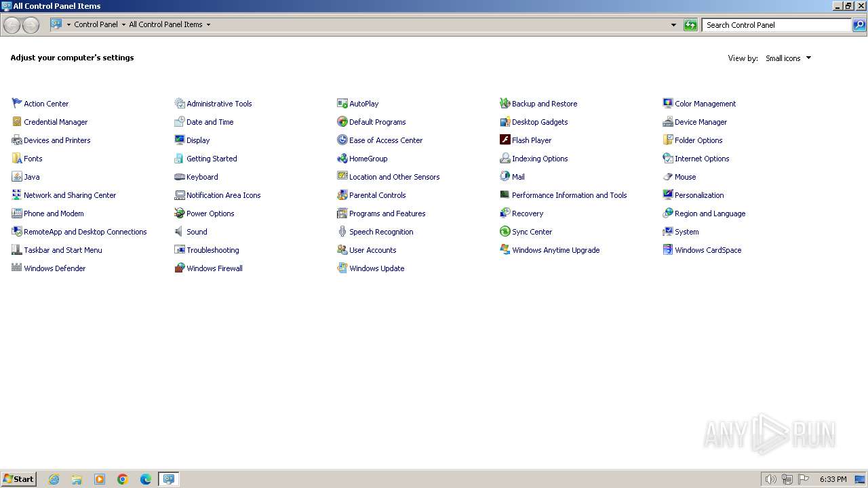Open the Java icon
This screenshot has width=868, height=488.
tap(17, 177)
